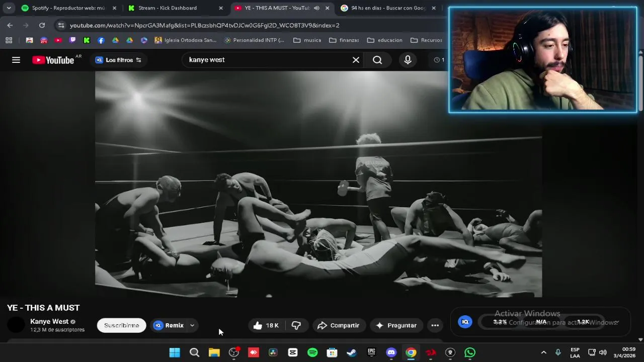Open the ESP LAA language switcher

coord(575,352)
